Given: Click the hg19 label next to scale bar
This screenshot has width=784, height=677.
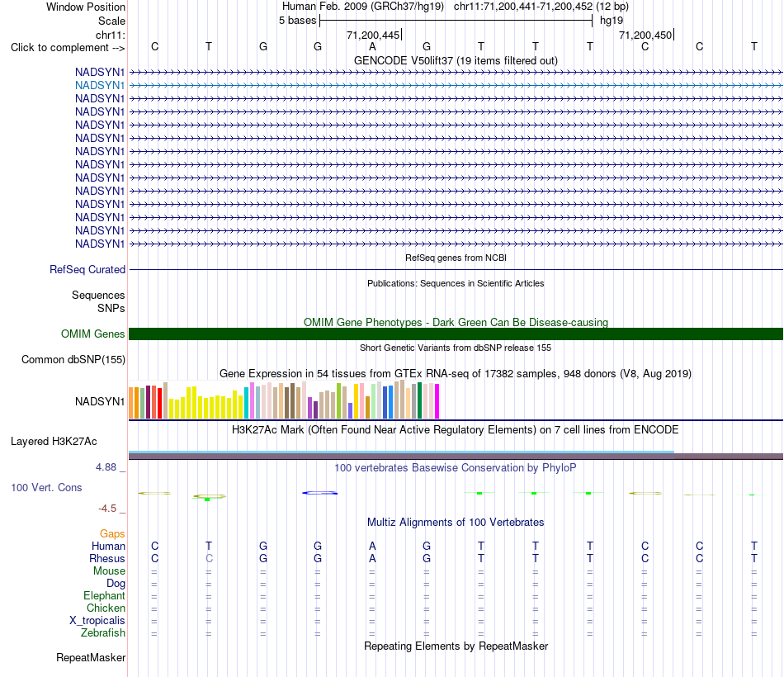Looking at the screenshot, I should point(612,21).
